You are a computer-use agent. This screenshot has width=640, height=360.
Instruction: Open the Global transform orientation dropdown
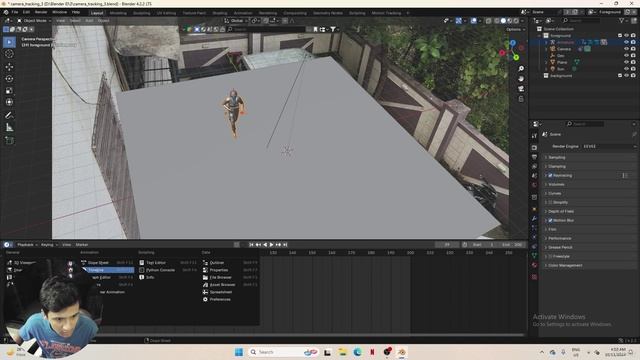[236, 20]
